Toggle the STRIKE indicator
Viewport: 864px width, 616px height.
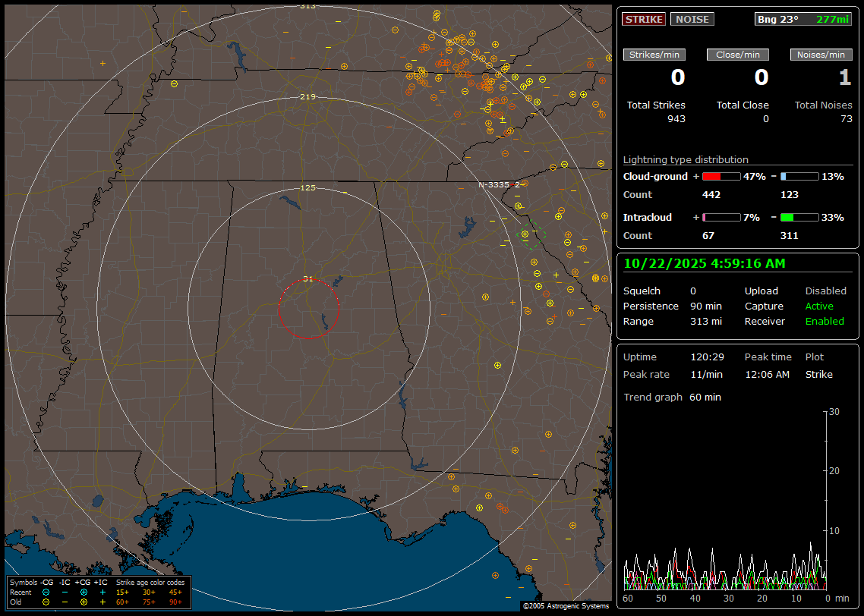[x=644, y=19]
